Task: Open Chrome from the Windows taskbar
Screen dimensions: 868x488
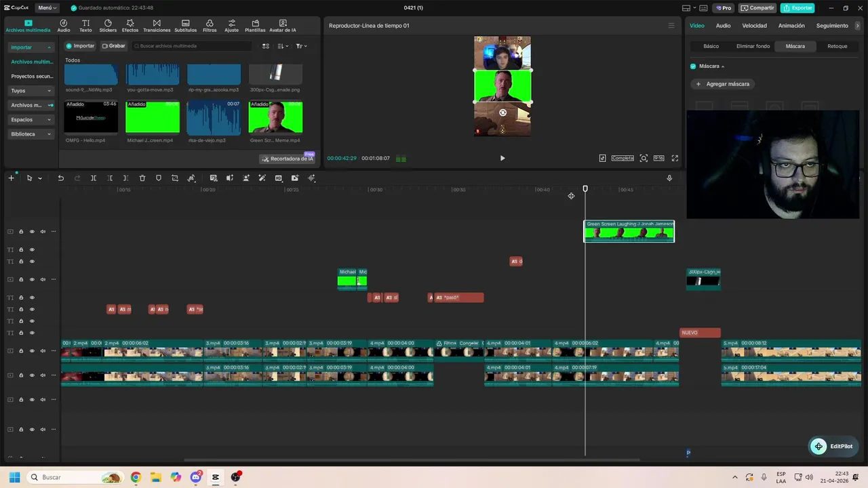Action: pyautogui.click(x=136, y=477)
